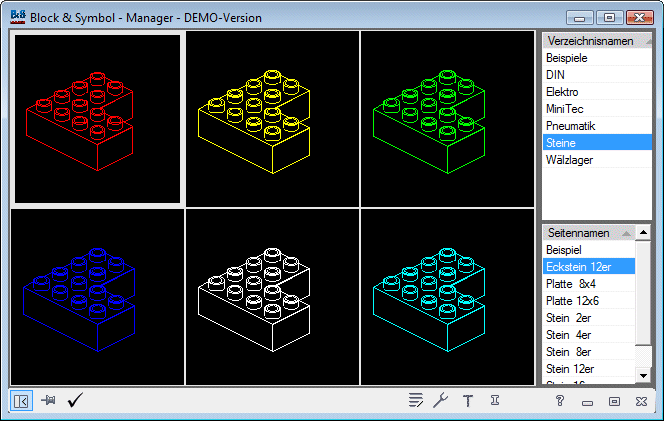The height and width of the screenshot is (421, 664).
Task: Open the Wälzlager directory
Action: click(597, 160)
